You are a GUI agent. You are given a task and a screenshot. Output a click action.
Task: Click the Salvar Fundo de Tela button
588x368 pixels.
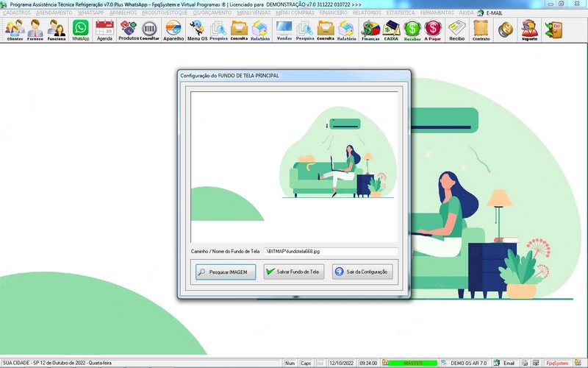[x=294, y=272]
